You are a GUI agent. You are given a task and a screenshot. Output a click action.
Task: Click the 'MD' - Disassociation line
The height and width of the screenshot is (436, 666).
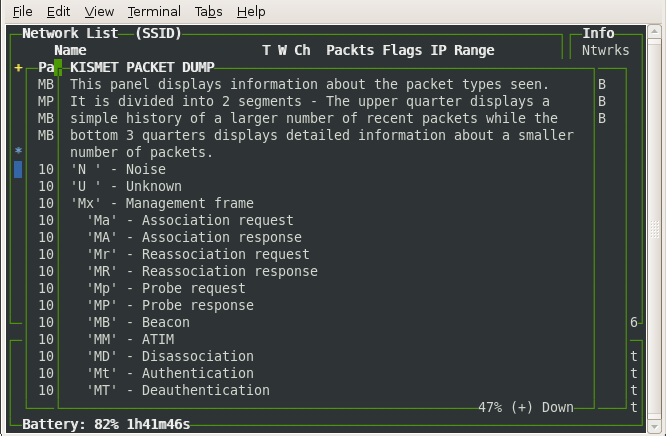tap(170, 356)
